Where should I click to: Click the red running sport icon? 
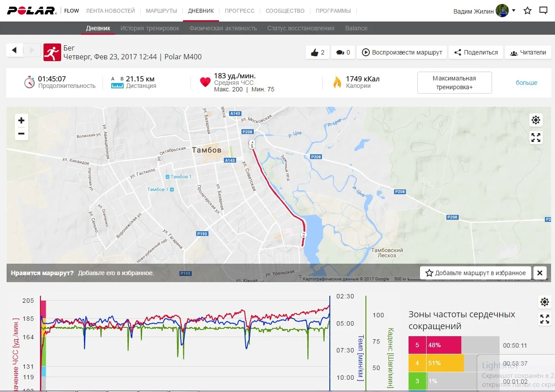52,52
